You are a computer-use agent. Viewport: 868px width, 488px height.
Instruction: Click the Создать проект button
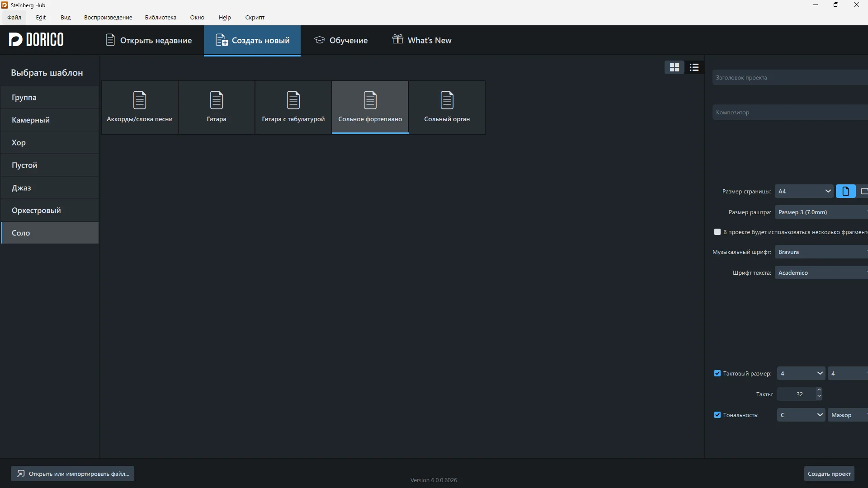pos(829,474)
